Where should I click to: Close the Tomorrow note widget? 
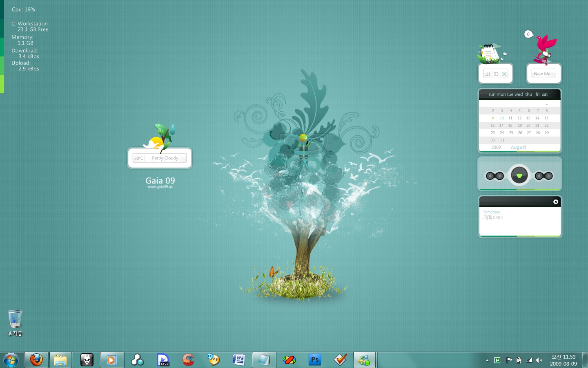pyautogui.click(x=556, y=202)
